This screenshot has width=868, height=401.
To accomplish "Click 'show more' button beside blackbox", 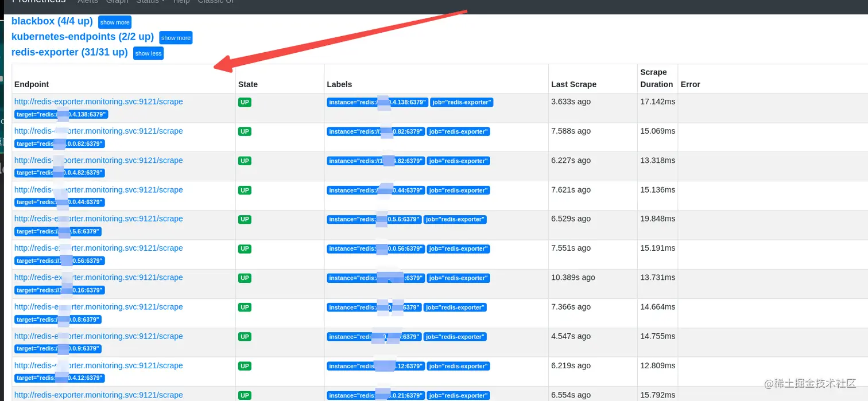I will pos(115,22).
